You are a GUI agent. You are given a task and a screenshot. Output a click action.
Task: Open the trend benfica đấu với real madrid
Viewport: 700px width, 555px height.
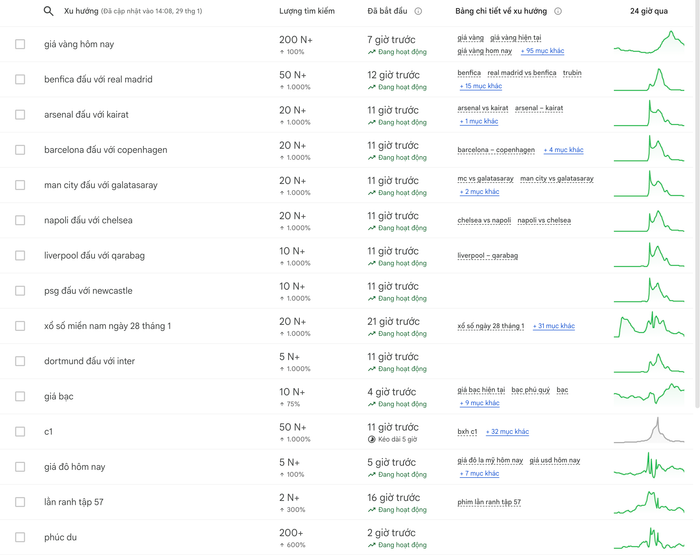point(98,80)
